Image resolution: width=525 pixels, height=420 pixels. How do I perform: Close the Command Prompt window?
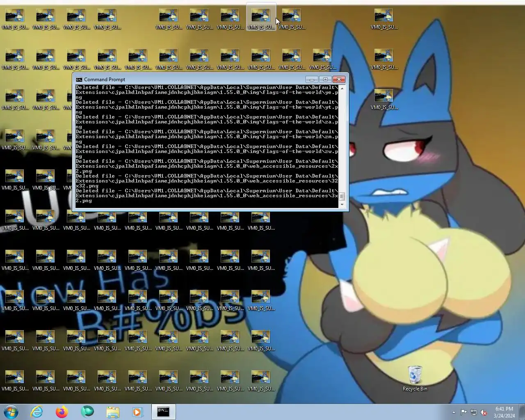pyautogui.click(x=339, y=79)
